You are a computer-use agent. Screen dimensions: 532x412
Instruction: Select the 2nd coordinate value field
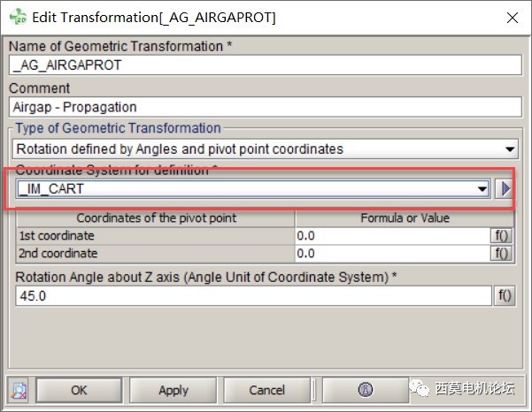tap(392, 254)
